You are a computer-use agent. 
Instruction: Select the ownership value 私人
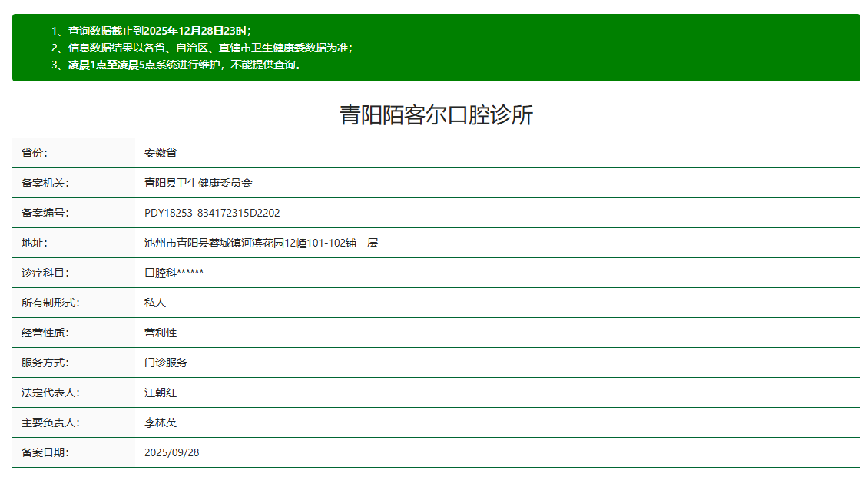click(x=157, y=303)
